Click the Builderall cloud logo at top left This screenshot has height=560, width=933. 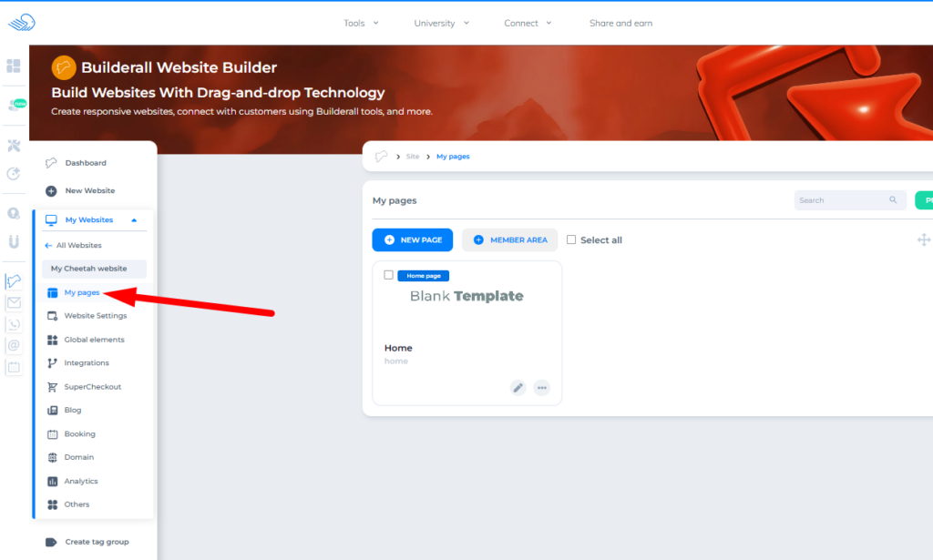pyautogui.click(x=21, y=22)
